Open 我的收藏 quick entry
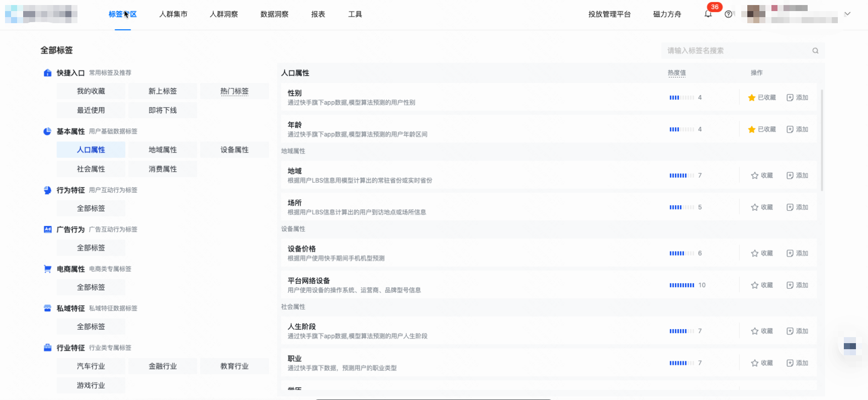 (x=91, y=91)
